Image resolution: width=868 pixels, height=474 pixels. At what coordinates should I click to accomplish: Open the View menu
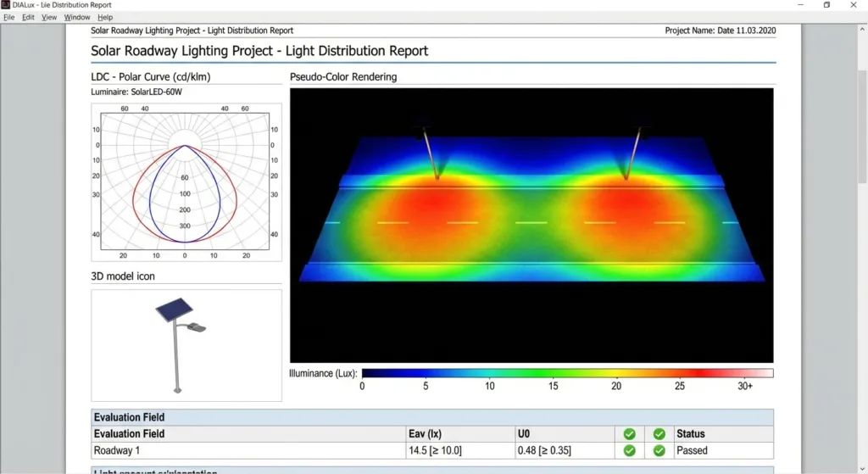[49, 17]
